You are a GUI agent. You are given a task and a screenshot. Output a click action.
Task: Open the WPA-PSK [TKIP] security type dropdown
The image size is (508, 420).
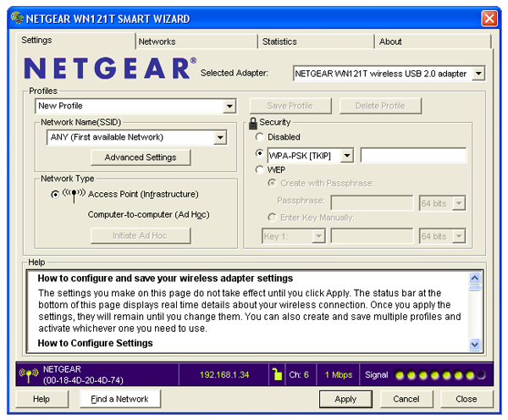tap(347, 156)
